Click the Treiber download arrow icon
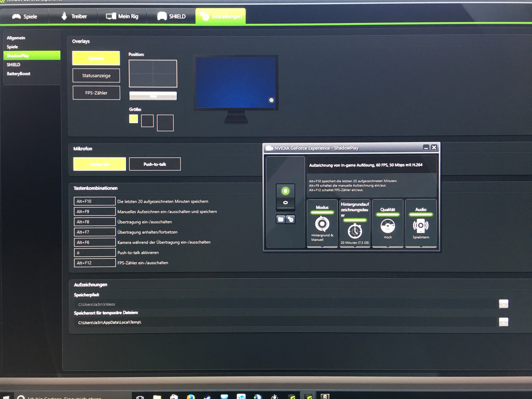This screenshot has height=399, width=532. (64, 16)
